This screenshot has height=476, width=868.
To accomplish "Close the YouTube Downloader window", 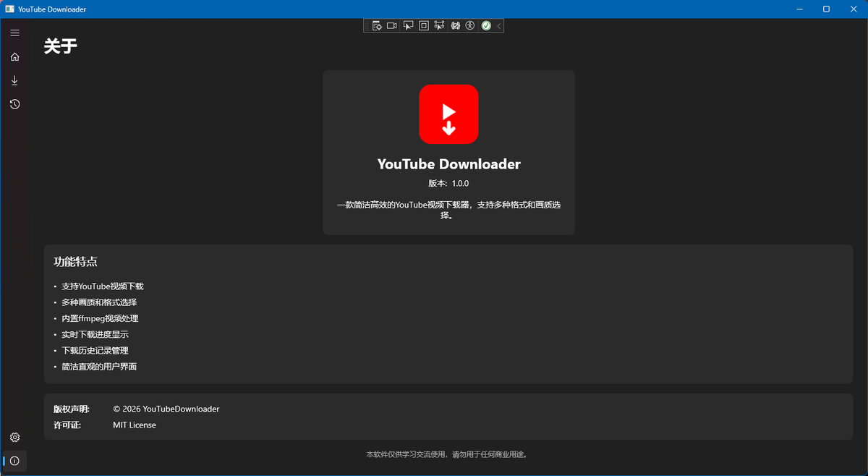I will 854,9.
